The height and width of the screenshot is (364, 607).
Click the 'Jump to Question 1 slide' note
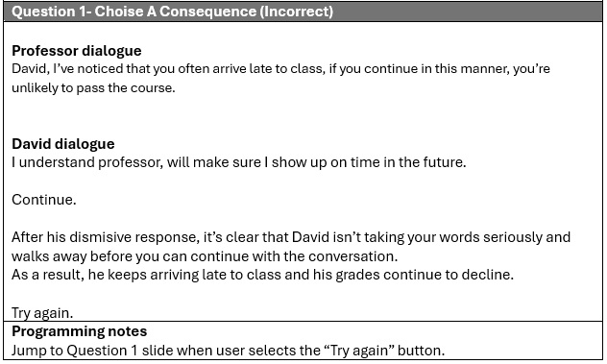point(228,351)
